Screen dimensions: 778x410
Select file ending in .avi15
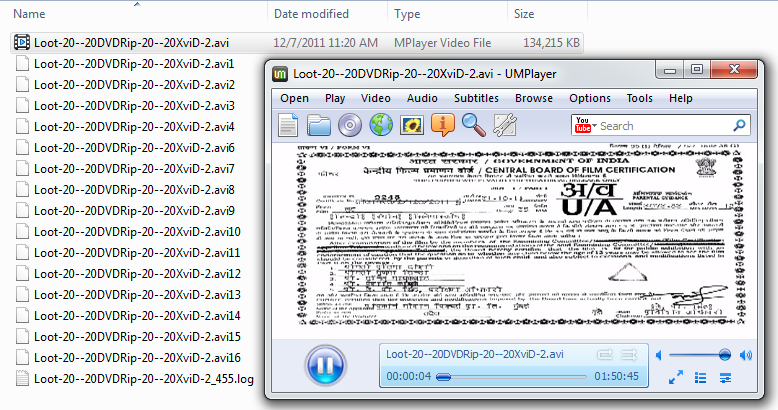137,337
